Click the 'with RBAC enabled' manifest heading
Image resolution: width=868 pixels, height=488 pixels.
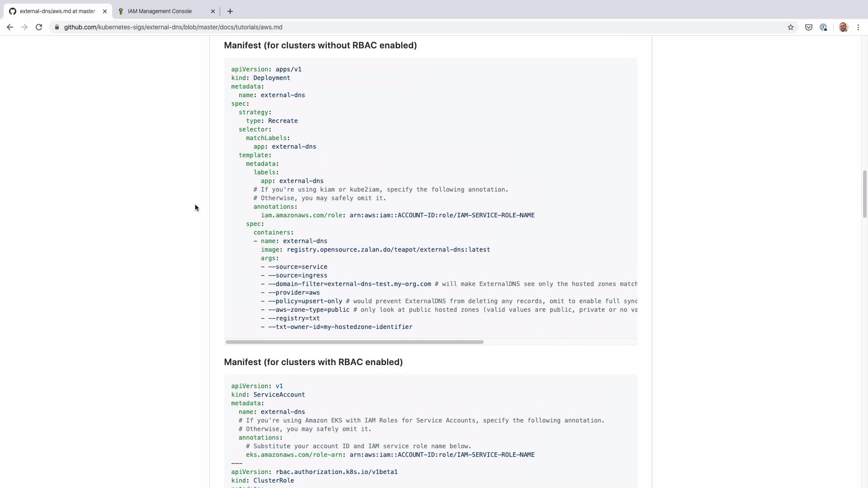tap(313, 362)
